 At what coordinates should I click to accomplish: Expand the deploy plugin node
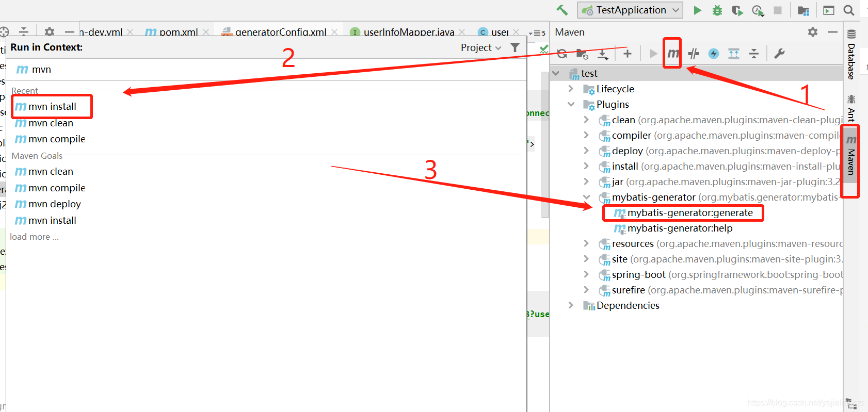pyautogui.click(x=586, y=151)
